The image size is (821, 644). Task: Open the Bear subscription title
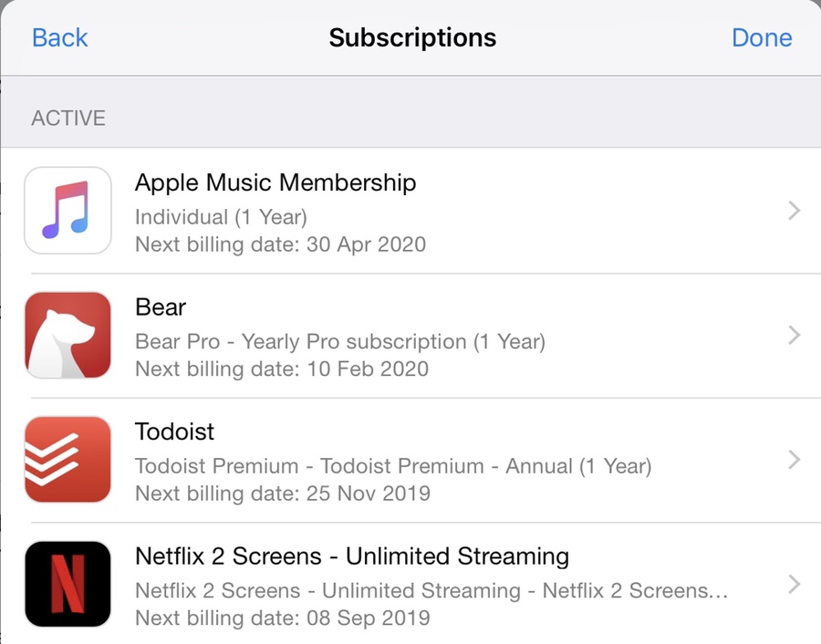161,307
